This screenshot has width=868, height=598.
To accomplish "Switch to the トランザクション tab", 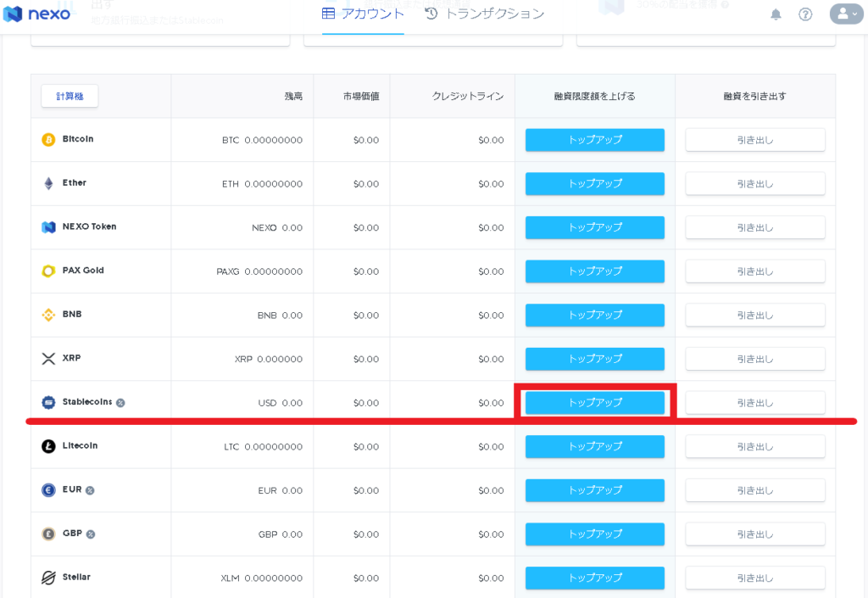I will 484,14.
